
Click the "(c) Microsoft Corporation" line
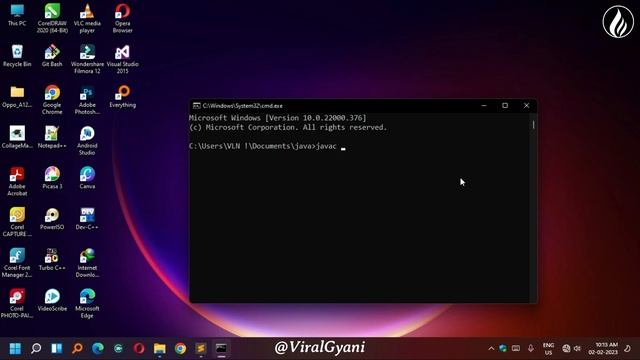tap(288, 127)
